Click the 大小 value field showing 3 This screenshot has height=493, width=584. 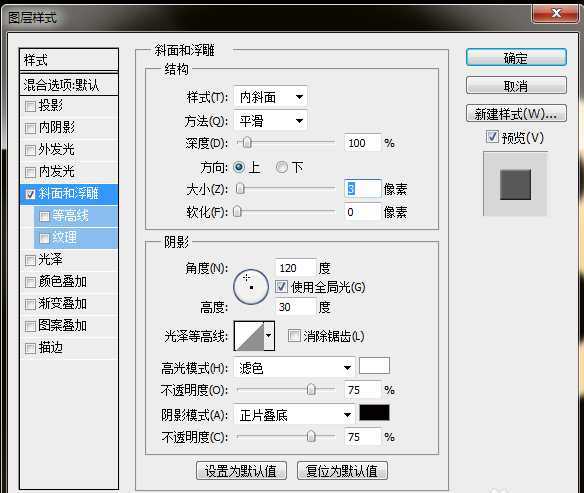(362, 189)
